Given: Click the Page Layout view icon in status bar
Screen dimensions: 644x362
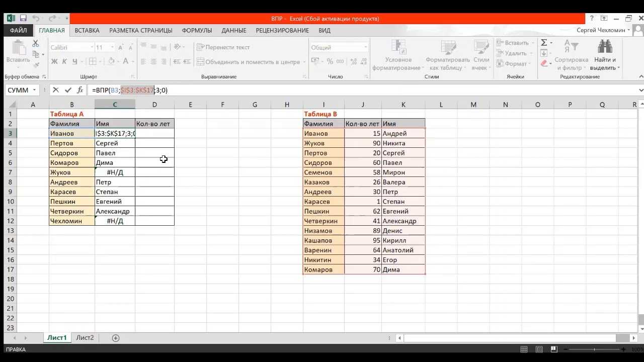Looking at the screenshot, I should point(539,349).
